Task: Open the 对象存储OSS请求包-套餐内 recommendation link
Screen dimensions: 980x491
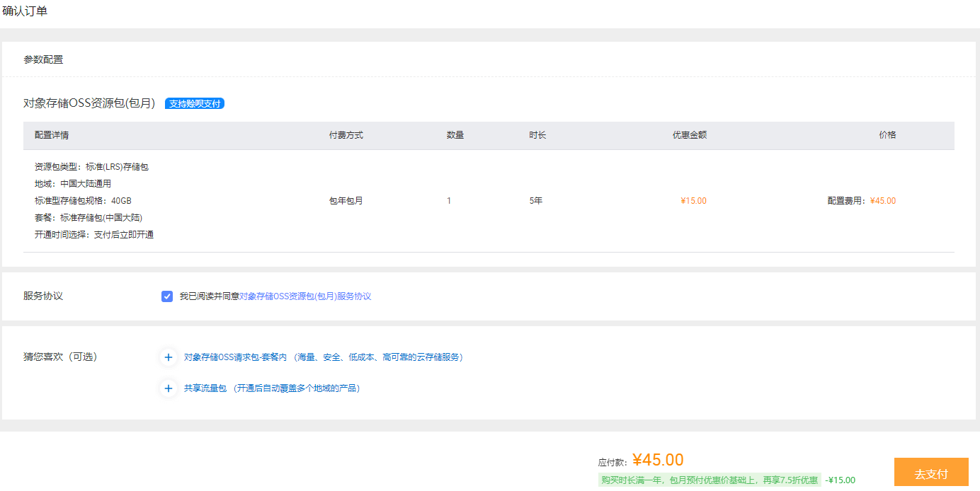Action: 235,357
